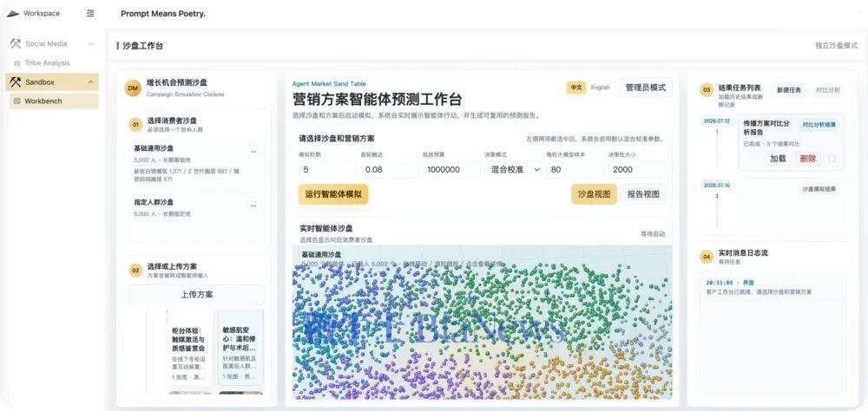Click the step 04 badge
This screenshot has height=411, width=868.
coord(707,257)
